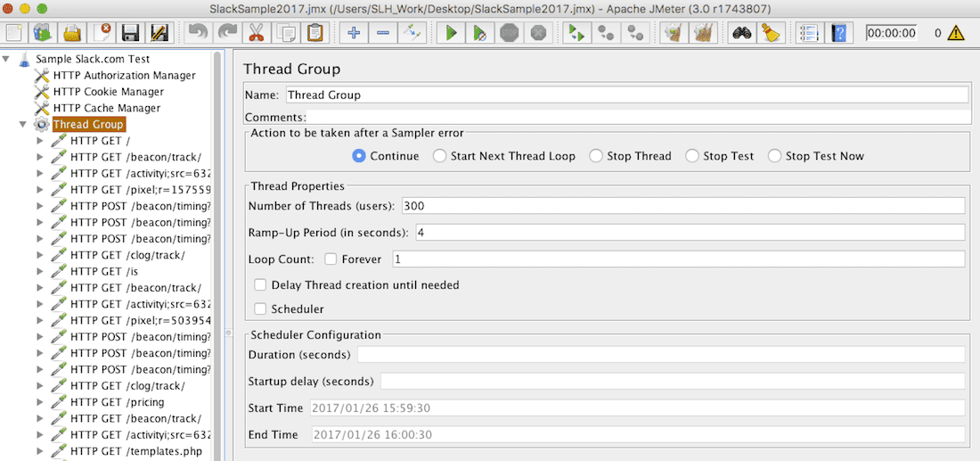Viewport: 980px width, 461px height.
Task: Click the Start test green play icon
Action: tap(452, 34)
